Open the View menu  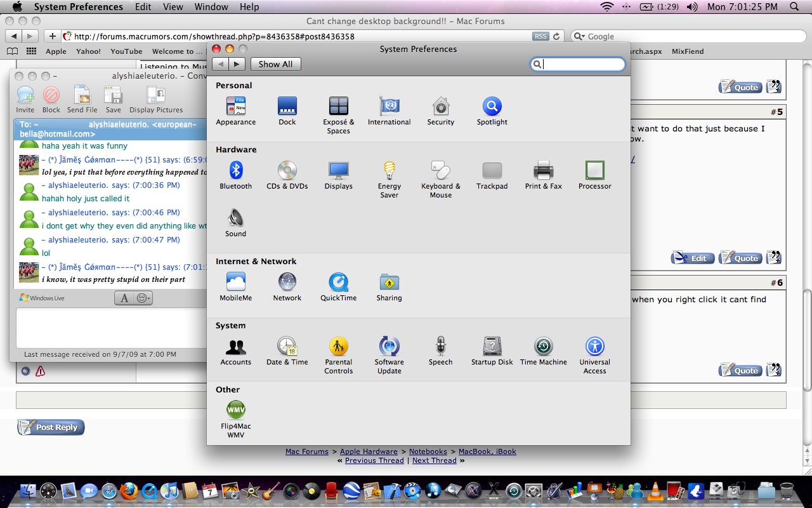coord(173,7)
